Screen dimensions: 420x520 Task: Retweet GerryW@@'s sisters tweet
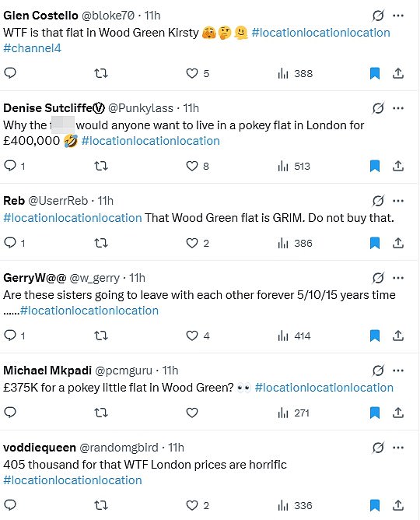101,336
